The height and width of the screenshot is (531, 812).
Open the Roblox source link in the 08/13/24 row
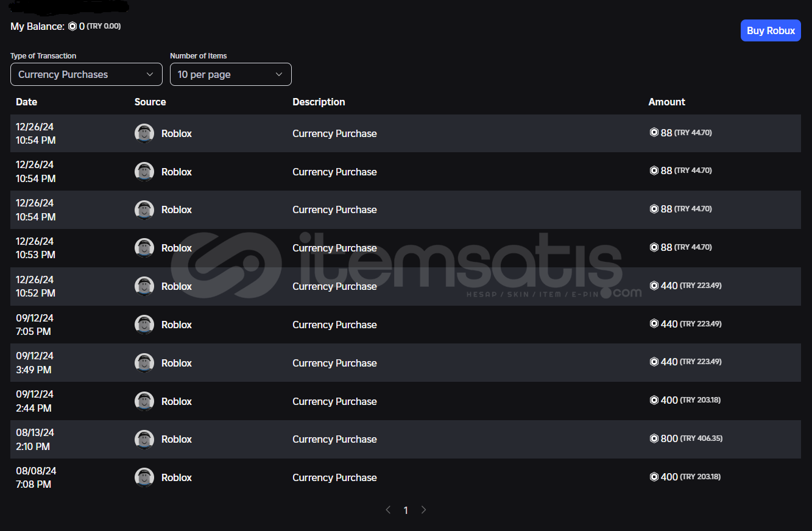click(x=177, y=439)
